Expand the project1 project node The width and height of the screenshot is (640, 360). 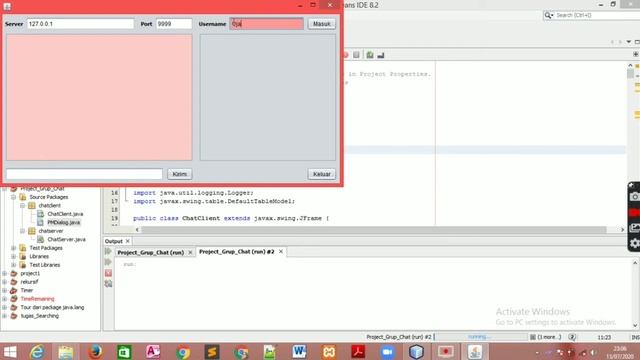pos(4,273)
